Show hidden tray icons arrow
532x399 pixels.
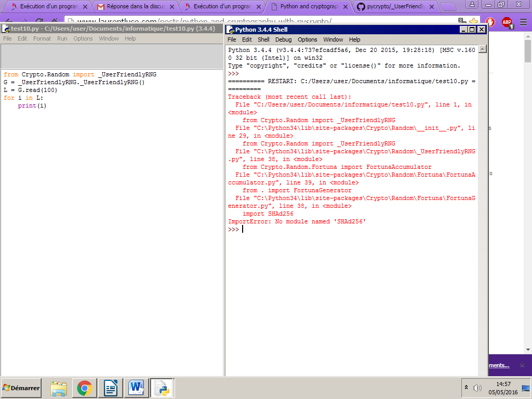466,388
